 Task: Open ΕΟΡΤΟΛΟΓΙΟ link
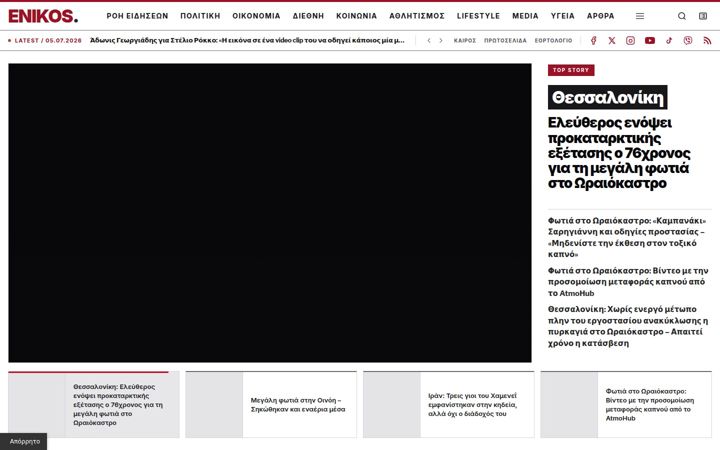click(x=553, y=40)
